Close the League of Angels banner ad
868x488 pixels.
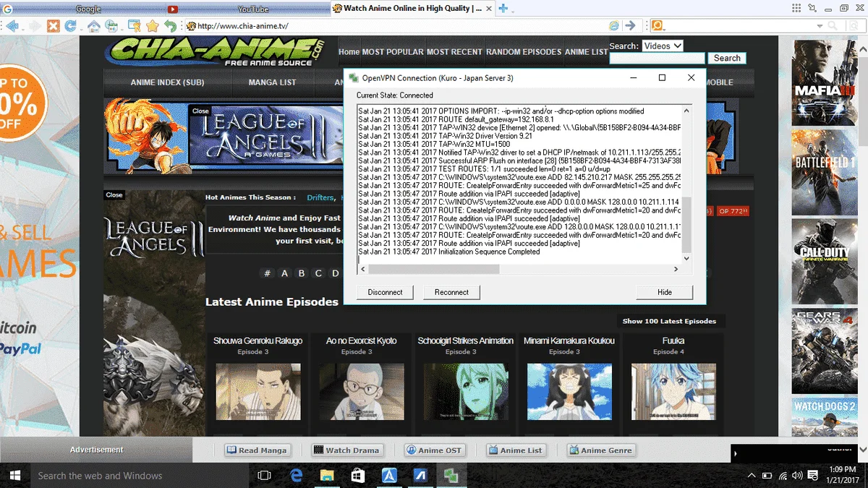[200, 111]
